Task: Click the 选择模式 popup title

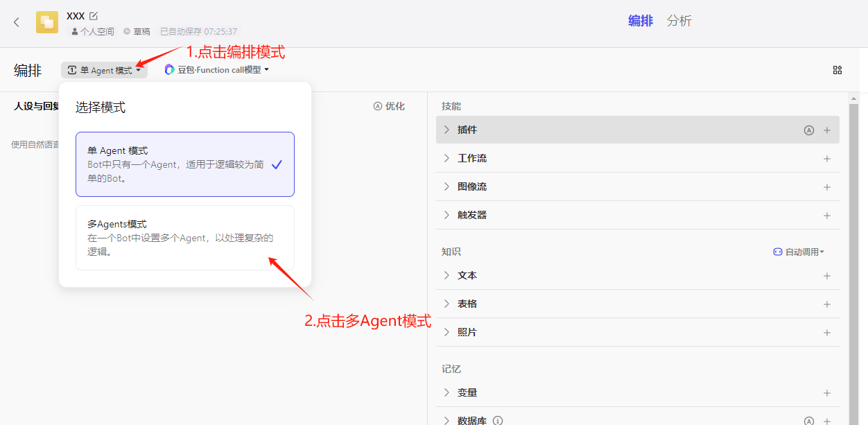Action: tap(101, 107)
